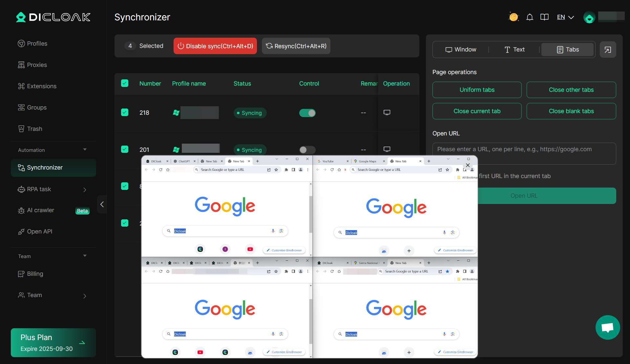Open tab search chevron in YouTube-tab browser
630x364 pixels.
(448, 159)
